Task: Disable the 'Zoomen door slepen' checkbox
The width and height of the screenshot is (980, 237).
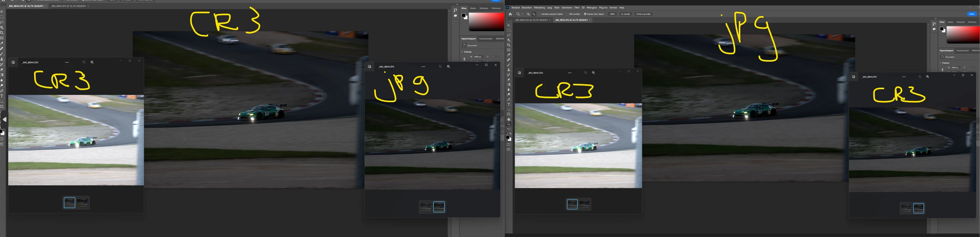Action: click(x=585, y=14)
